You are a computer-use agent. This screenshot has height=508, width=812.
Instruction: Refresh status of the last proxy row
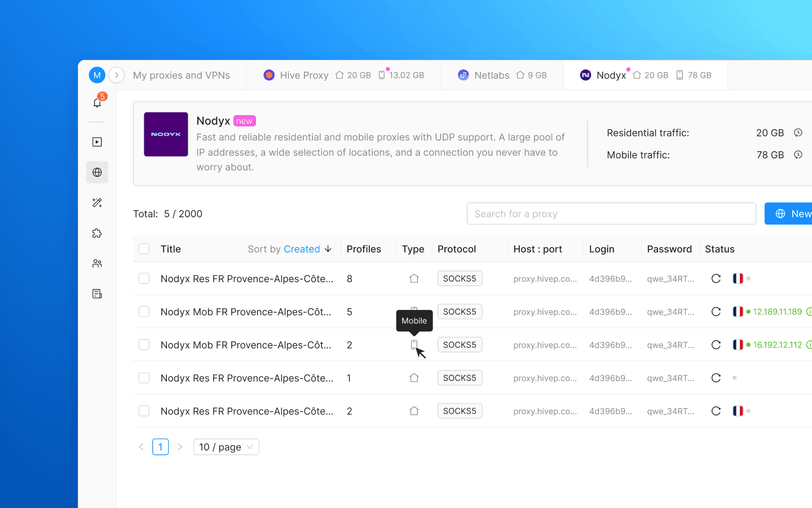pyautogui.click(x=716, y=411)
